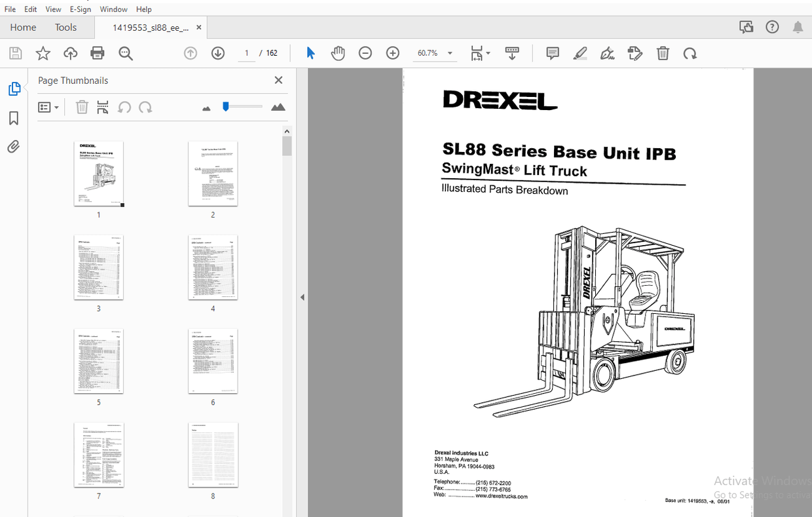
Task: Go to the next page
Action: click(x=217, y=53)
